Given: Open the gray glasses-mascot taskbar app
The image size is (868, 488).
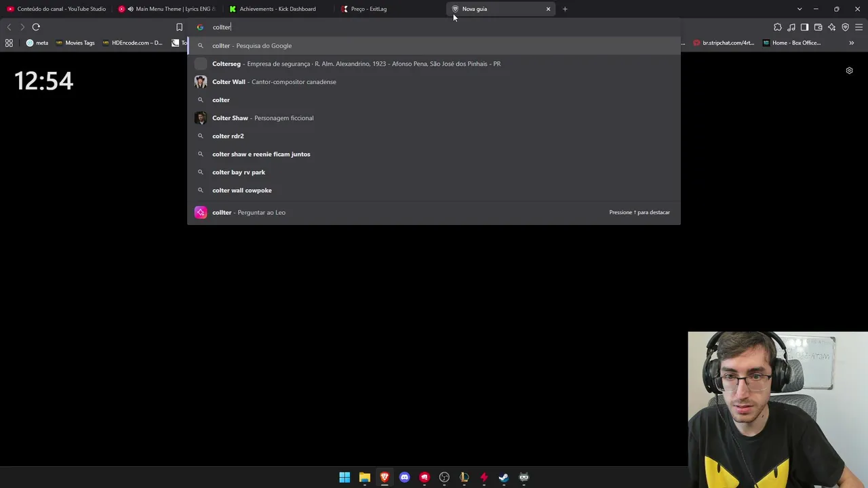Looking at the screenshot, I should 524,477.
